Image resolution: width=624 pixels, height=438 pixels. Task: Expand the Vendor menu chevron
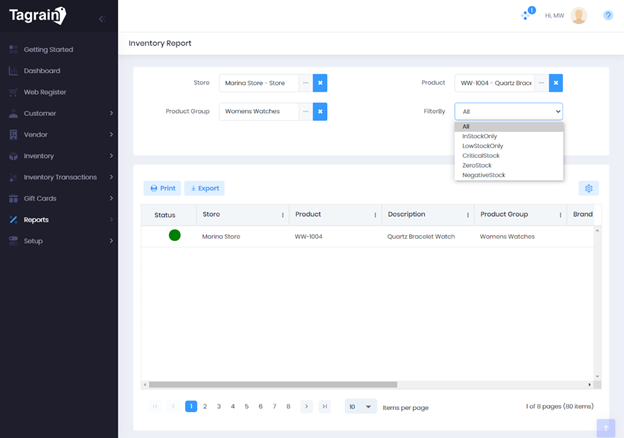pyautogui.click(x=111, y=134)
